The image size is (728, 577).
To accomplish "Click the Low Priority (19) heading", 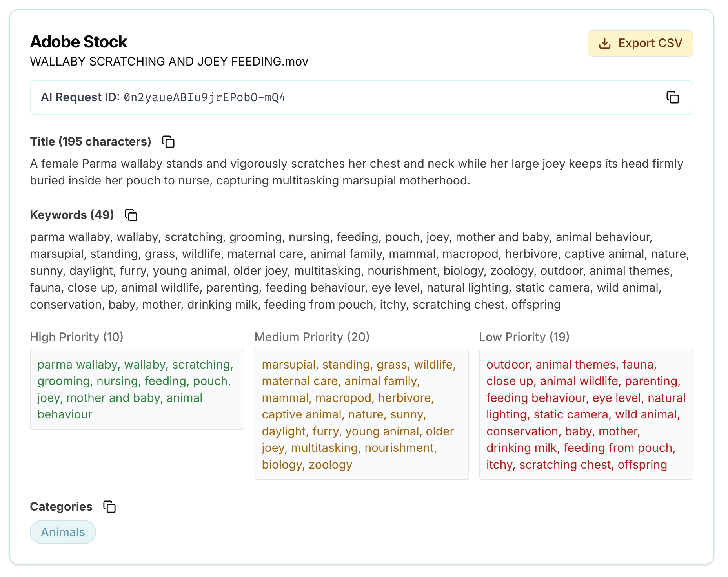I will coord(524,337).
